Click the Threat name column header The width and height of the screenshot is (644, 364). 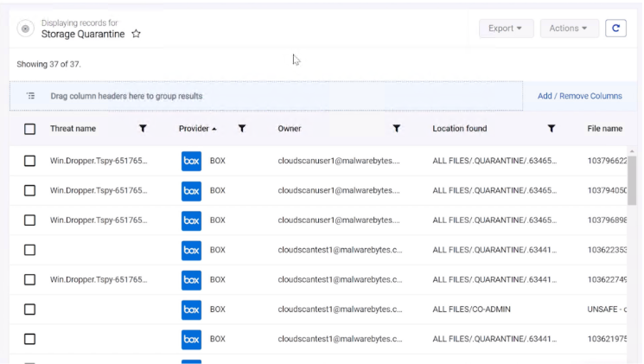coord(73,129)
